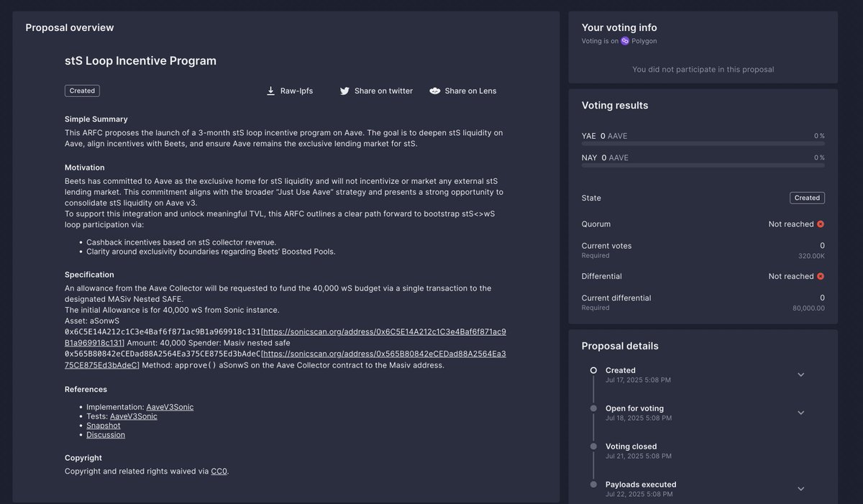Open the Implementation AaveV3Sonic link
Image resolution: width=863 pixels, height=504 pixels.
click(x=170, y=407)
